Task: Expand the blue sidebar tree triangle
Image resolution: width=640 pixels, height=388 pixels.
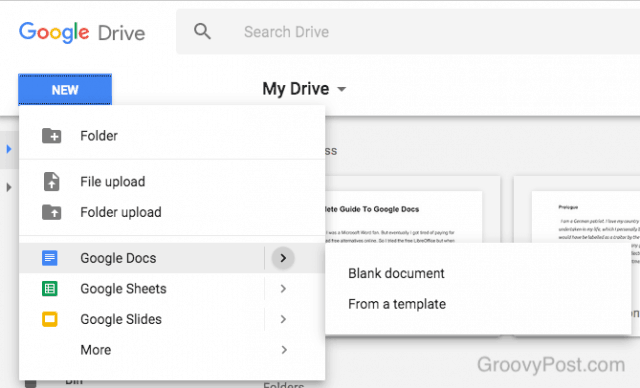Action: (9, 149)
